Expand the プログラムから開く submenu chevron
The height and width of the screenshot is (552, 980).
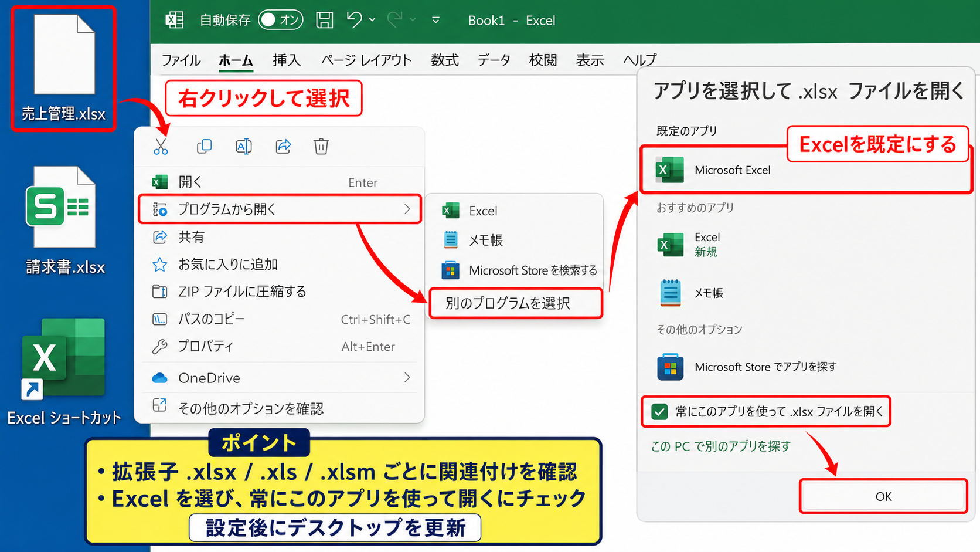pos(407,209)
